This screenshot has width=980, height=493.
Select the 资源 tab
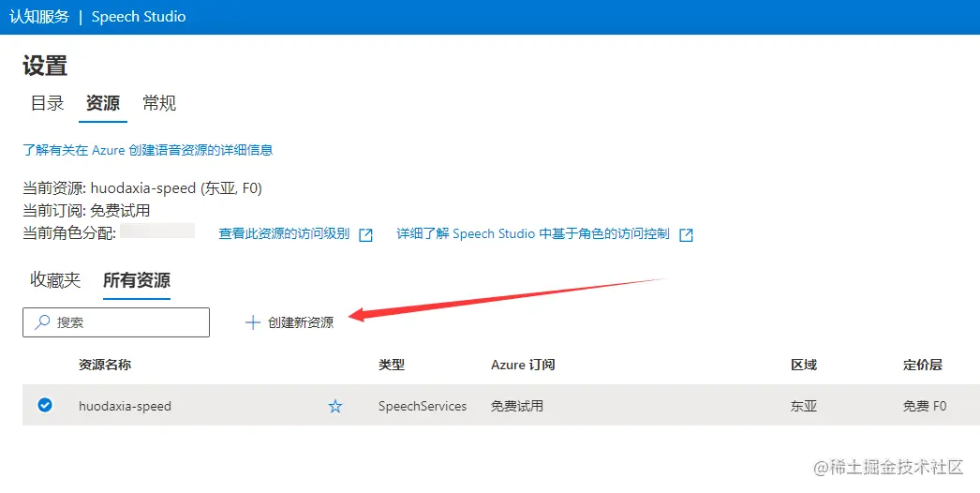click(x=103, y=103)
